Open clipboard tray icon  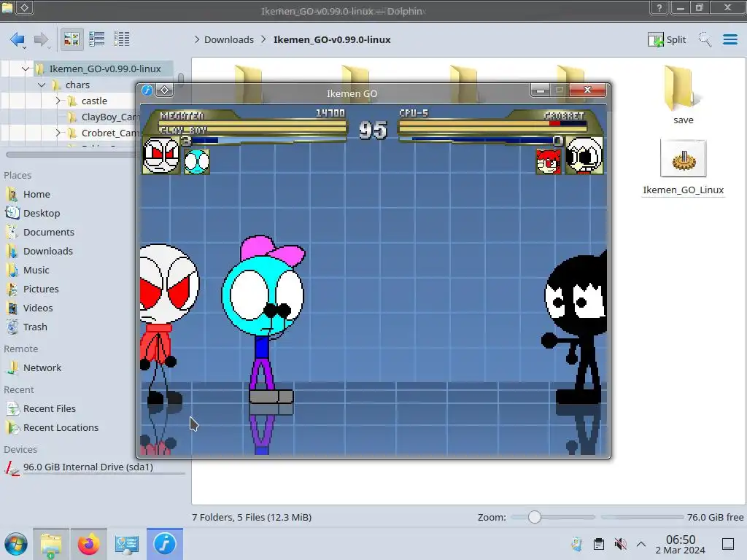click(x=599, y=544)
